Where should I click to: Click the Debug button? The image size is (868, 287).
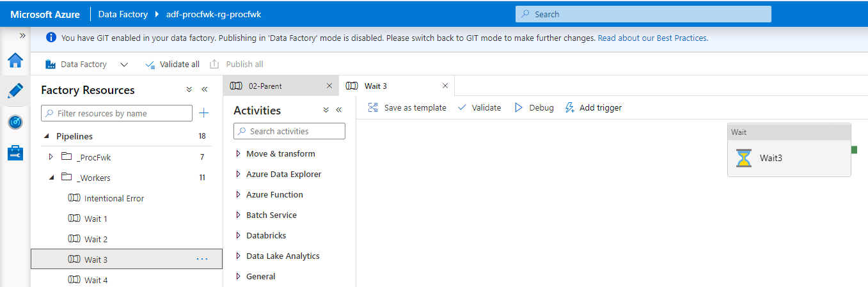pos(534,108)
